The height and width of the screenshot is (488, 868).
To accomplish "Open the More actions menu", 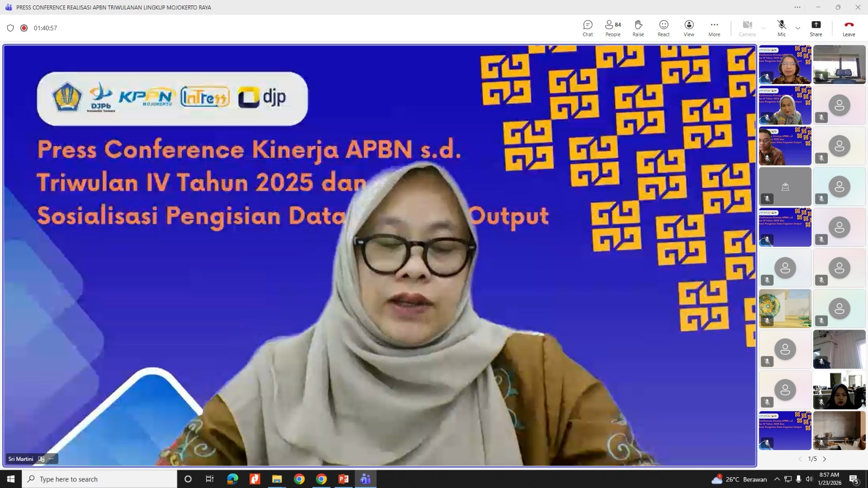I will point(714,28).
